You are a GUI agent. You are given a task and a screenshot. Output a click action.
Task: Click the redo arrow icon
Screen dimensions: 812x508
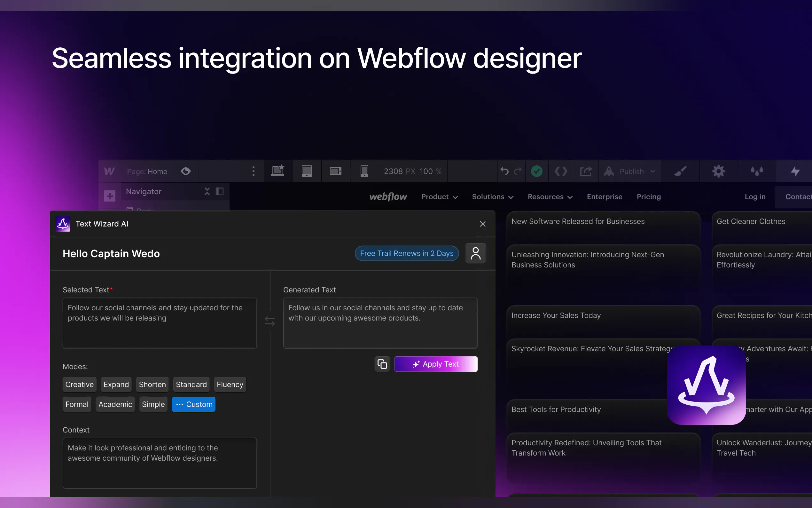pyautogui.click(x=518, y=171)
